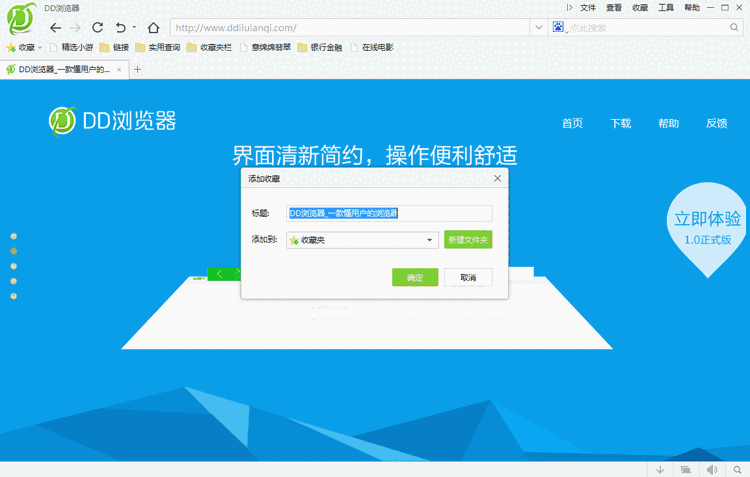Toggle page sound with speaker icon

point(712,470)
